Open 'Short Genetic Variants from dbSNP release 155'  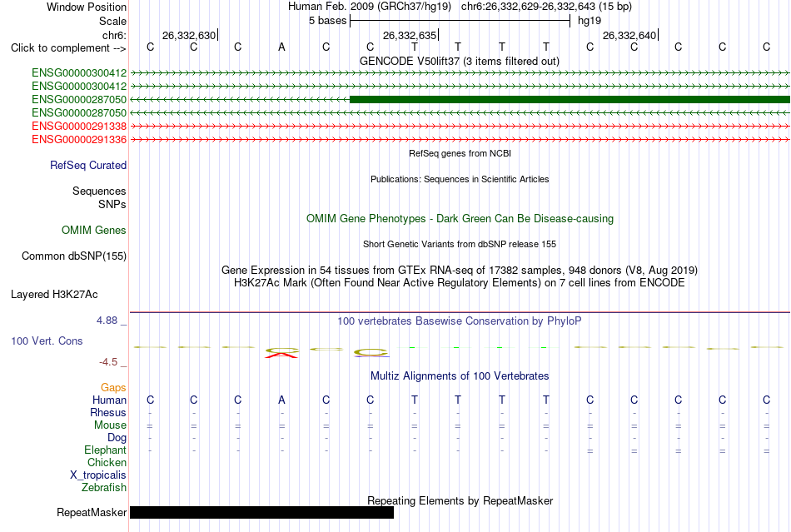point(460,244)
